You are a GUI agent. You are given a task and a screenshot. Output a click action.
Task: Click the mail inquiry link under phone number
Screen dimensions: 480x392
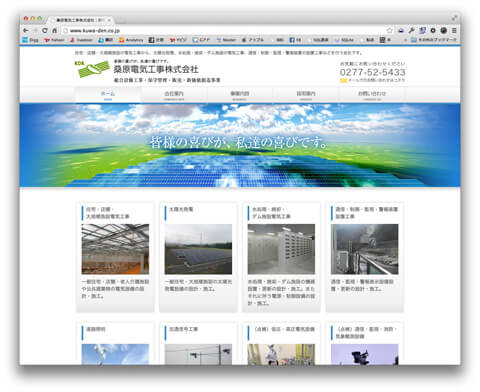pyautogui.click(x=372, y=80)
